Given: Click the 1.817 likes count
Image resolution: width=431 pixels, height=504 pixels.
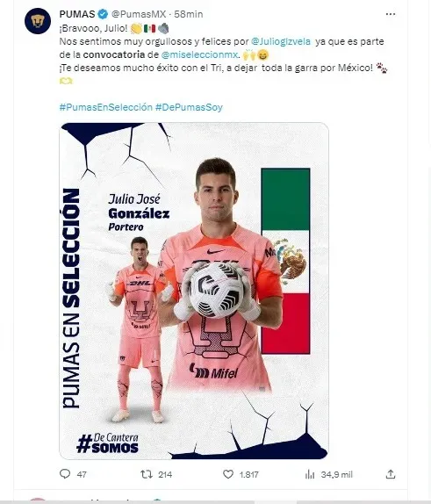Looking at the screenshot, I should click(x=248, y=474).
